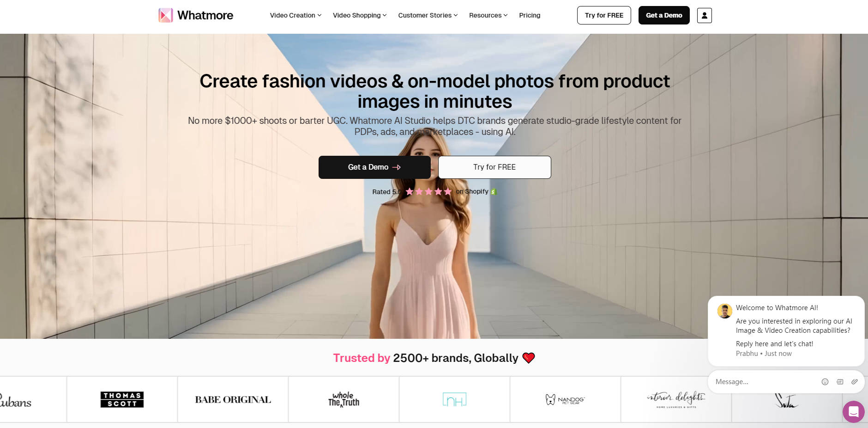Image resolution: width=868 pixels, height=428 pixels.
Task: Click the Get a Demo hero button
Action: click(x=374, y=167)
